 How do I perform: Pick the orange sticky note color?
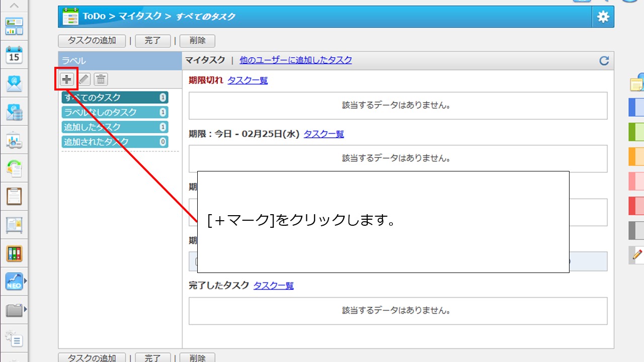[636, 156]
